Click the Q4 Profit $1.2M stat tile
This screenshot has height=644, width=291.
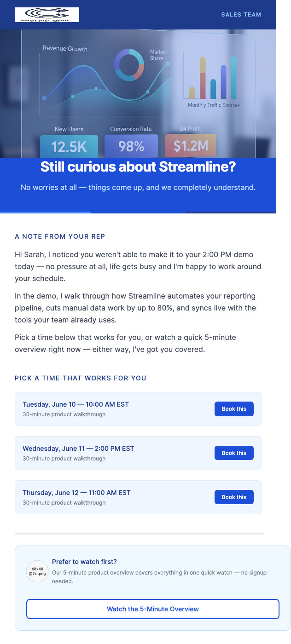[190, 145]
